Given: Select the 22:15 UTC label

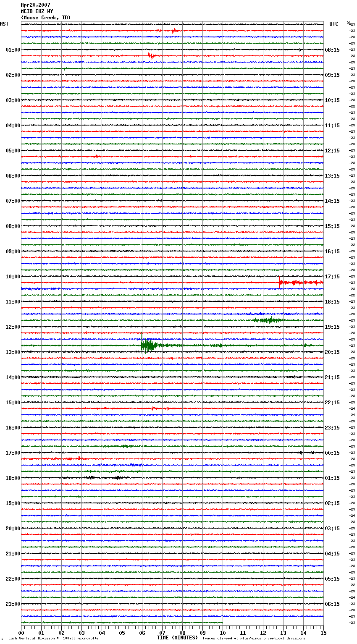Looking at the screenshot, I should (x=332, y=403).
